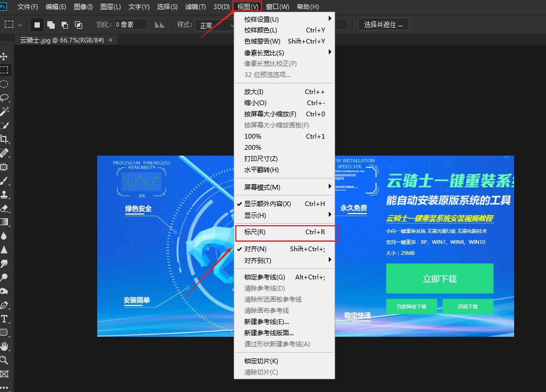Select the Quick Selection brush tool
The width and height of the screenshot is (546, 392).
tap(4, 125)
